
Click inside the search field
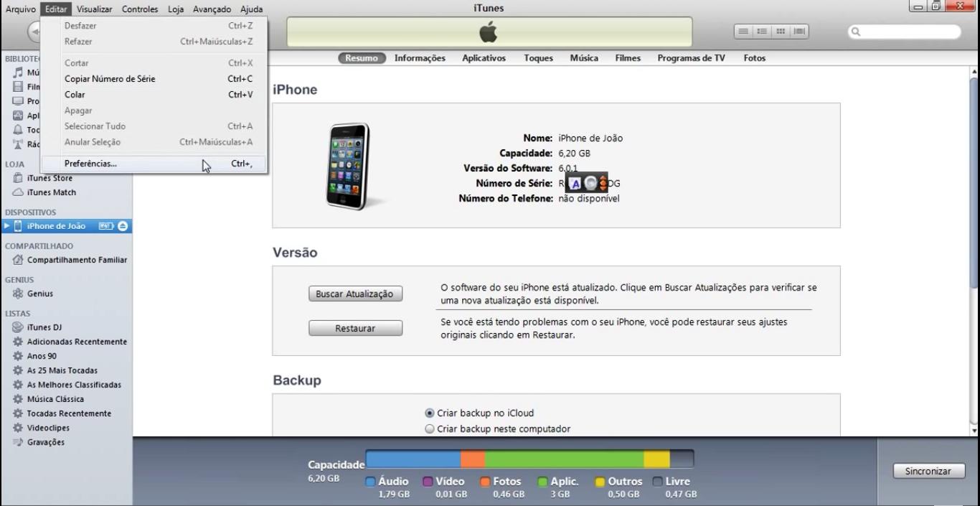point(905,32)
